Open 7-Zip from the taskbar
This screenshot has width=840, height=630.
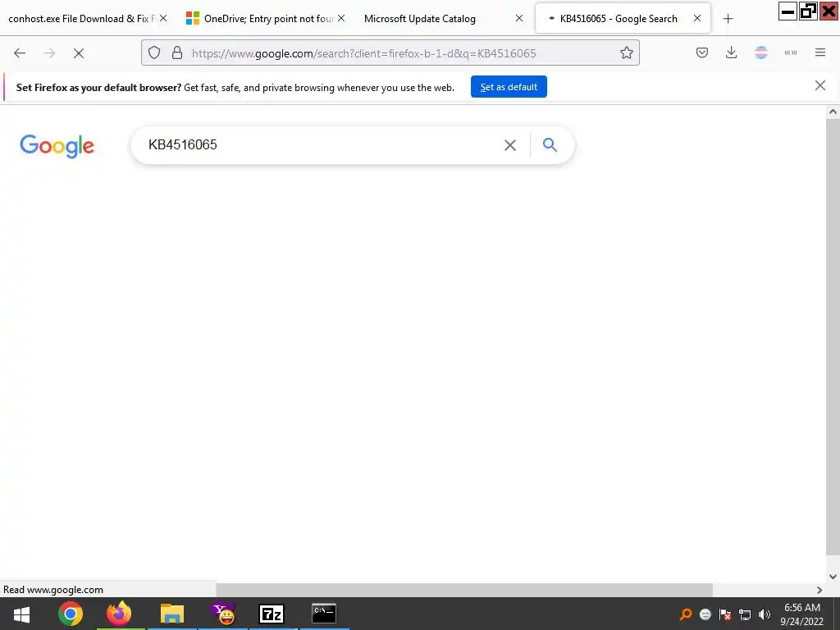click(x=271, y=614)
